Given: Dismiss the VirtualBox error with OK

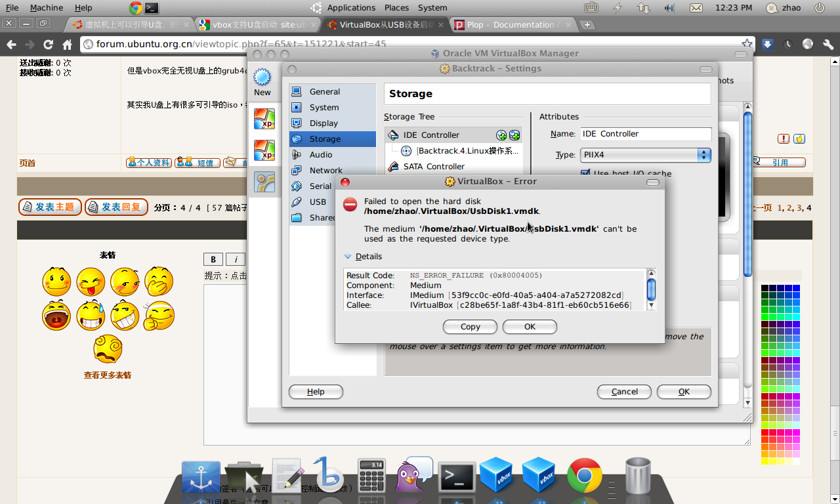Looking at the screenshot, I should tap(530, 327).
